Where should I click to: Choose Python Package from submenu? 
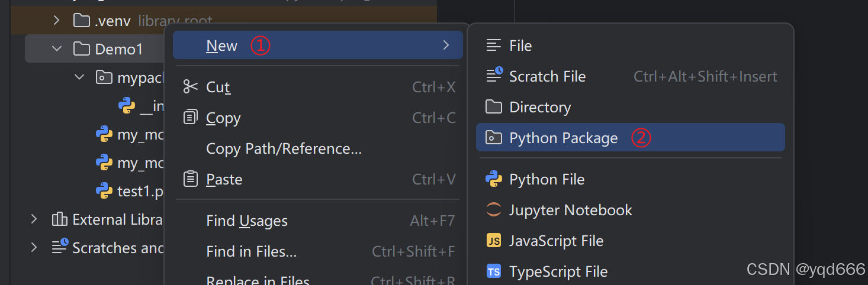[x=563, y=138]
